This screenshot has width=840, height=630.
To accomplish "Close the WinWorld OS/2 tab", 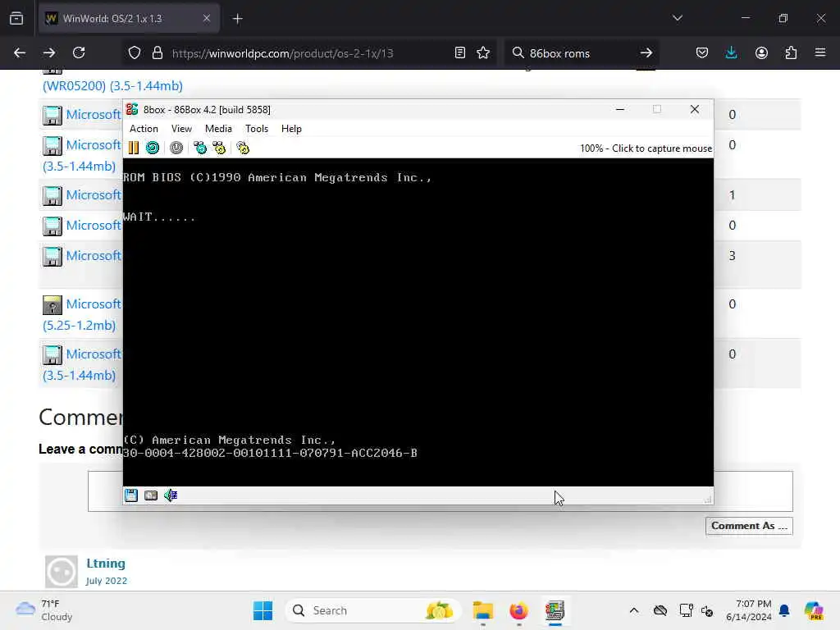I will [207, 19].
